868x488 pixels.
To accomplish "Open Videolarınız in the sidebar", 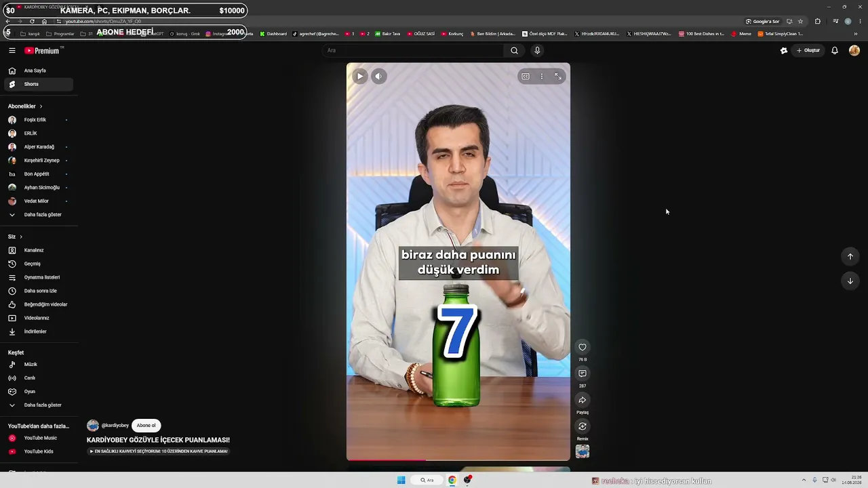I will [x=39, y=318].
